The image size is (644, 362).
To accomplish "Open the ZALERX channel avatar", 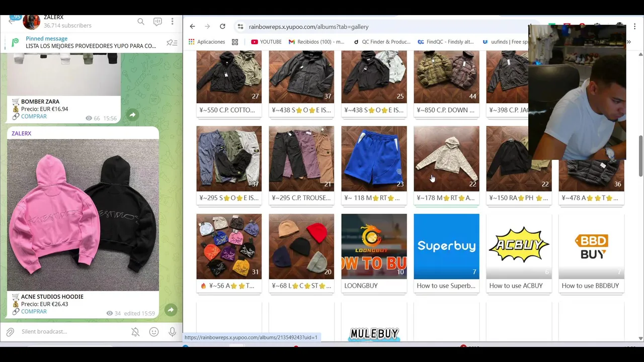I will [31, 22].
